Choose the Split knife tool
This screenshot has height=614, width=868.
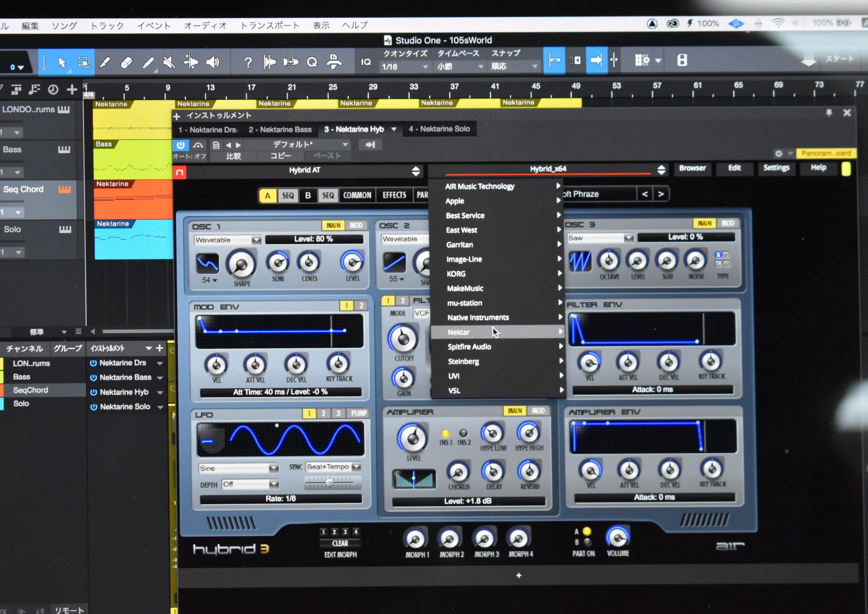click(x=105, y=62)
